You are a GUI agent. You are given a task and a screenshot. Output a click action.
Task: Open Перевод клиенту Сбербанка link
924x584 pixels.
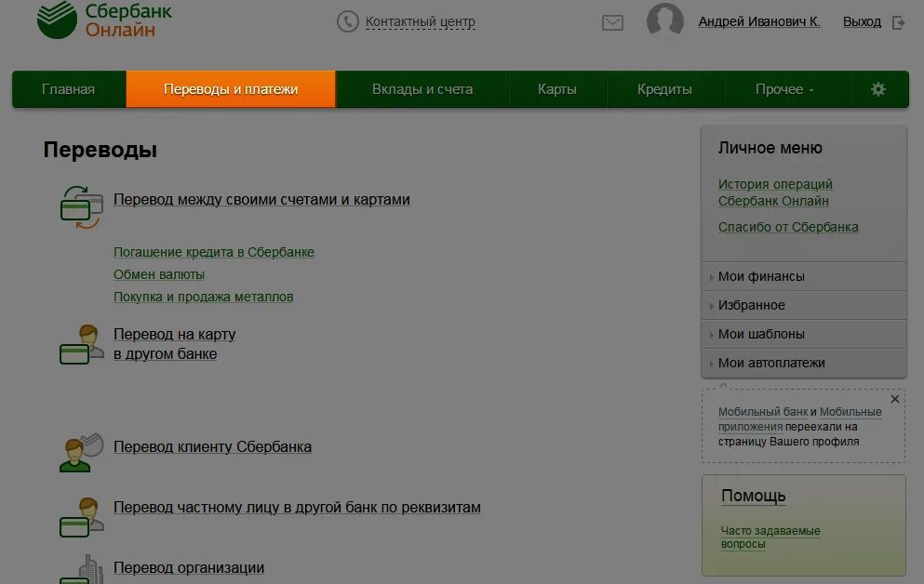[212, 446]
